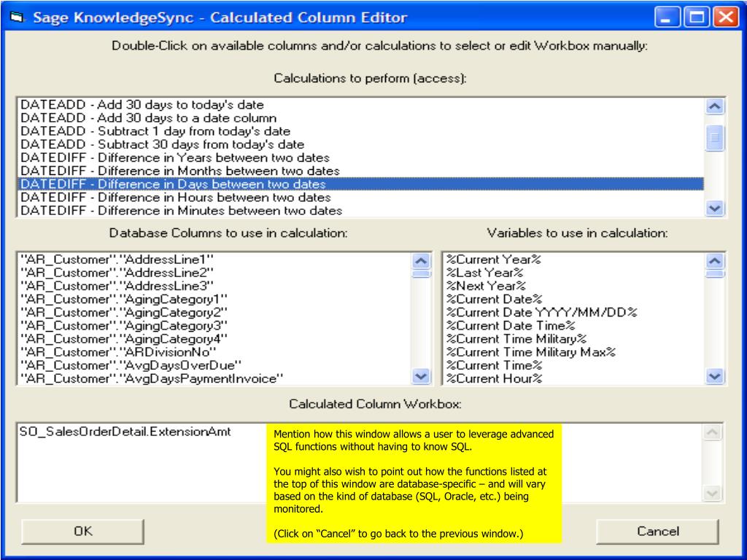Maximize the Calculated Column Editor window
Viewport: 747px width, 560px height.
point(696,17)
